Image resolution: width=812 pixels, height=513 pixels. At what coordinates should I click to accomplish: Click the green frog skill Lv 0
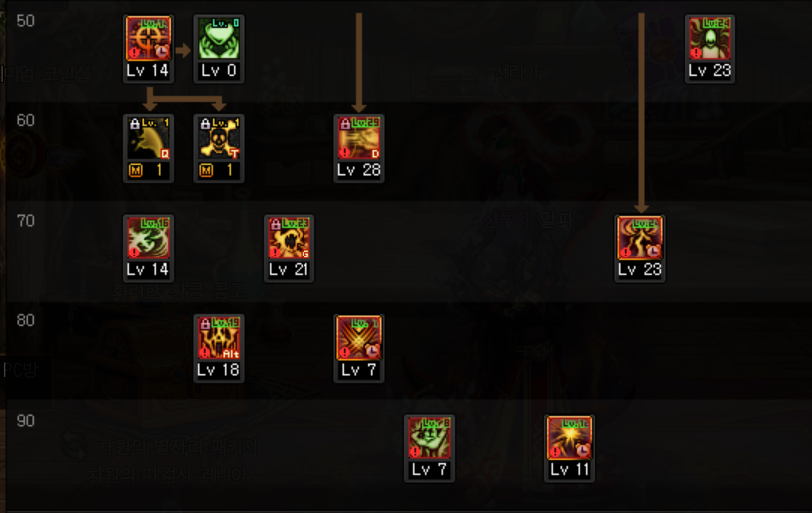(x=219, y=38)
